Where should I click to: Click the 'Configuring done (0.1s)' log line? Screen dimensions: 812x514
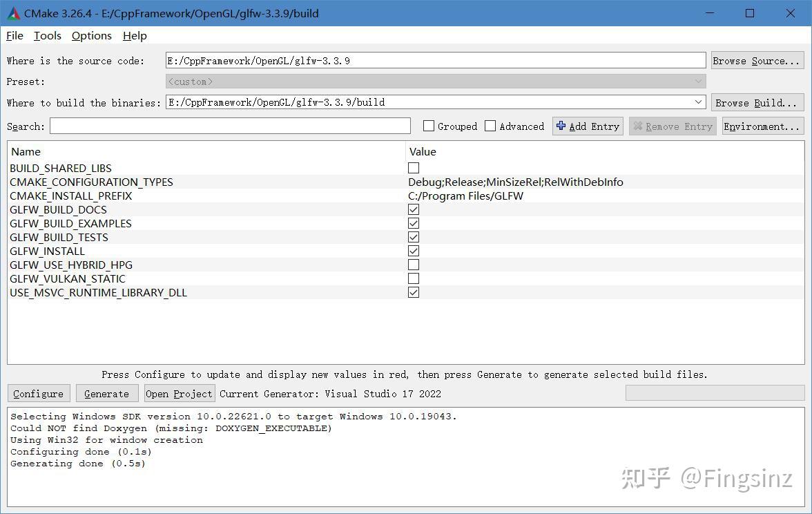(x=81, y=452)
